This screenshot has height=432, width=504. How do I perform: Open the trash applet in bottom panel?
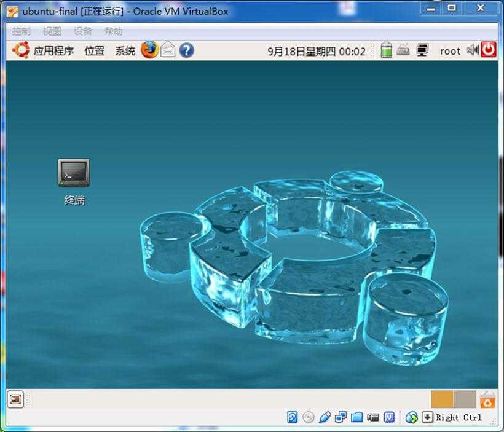click(x=487, y=399)
